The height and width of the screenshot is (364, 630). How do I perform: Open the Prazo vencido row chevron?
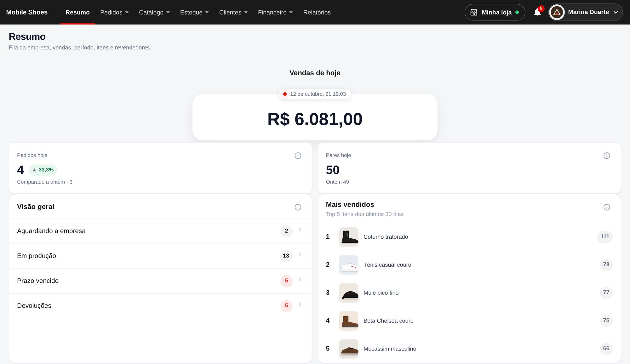point(300,279)
